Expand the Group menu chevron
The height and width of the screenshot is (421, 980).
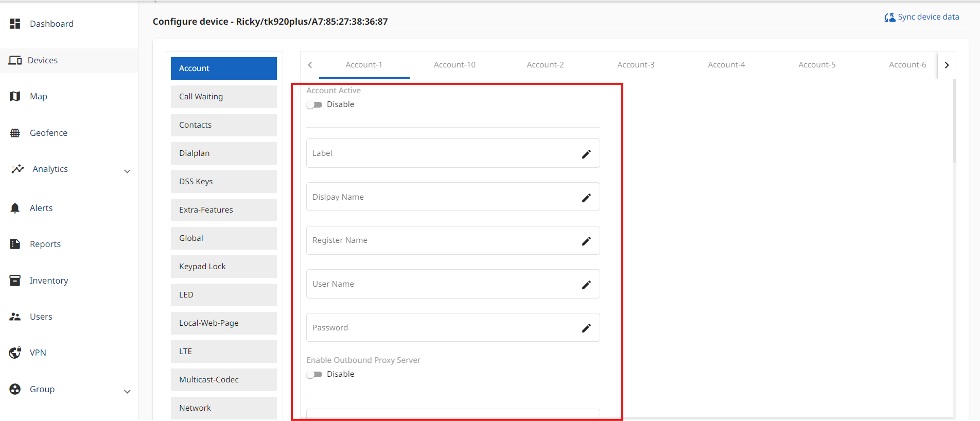coord(127,392)
